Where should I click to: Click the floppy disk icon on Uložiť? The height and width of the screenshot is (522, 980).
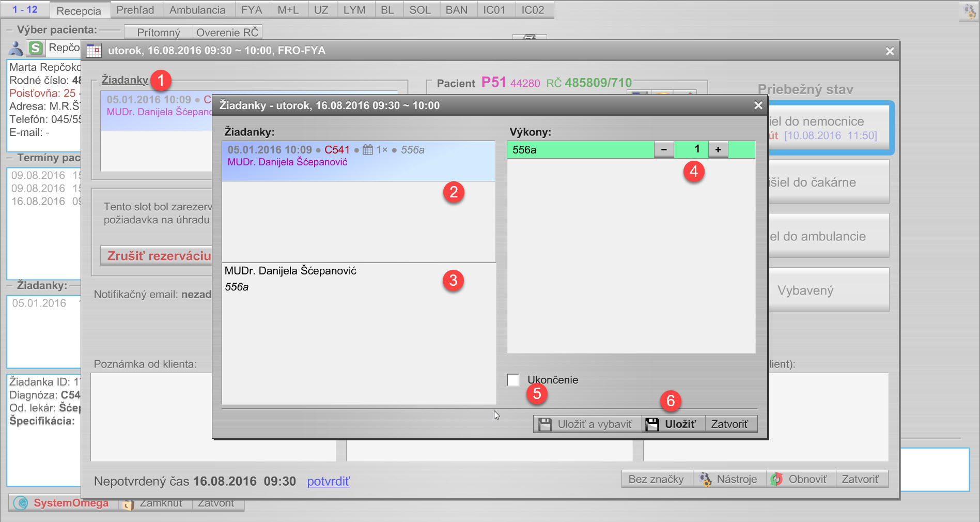pyautogui.click(x=652, y=424)
